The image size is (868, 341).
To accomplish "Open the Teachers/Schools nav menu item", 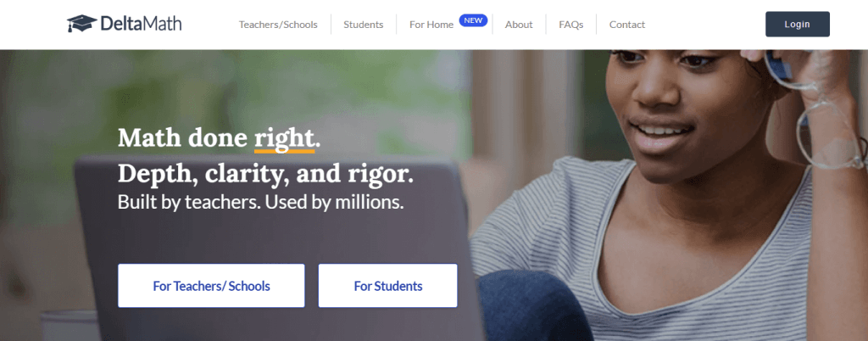I will point(278,25).
